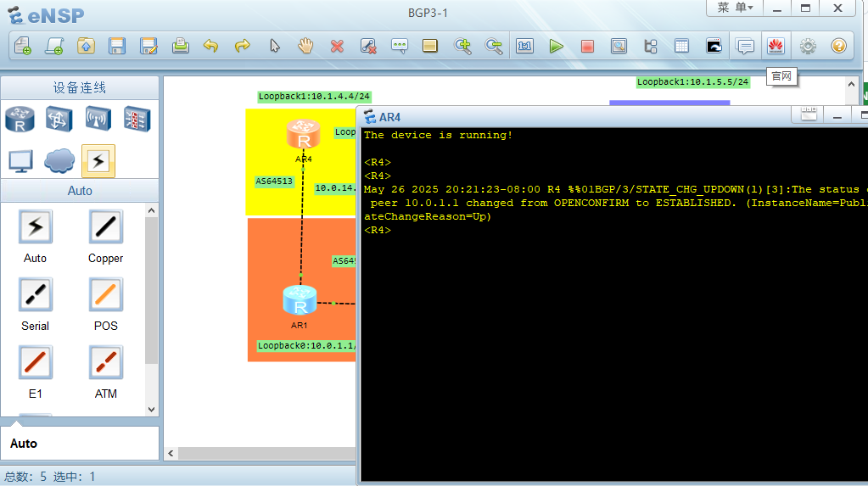Stop devices with red square button
This screenshot has height=486, width=868.
[x=587, y=46]
